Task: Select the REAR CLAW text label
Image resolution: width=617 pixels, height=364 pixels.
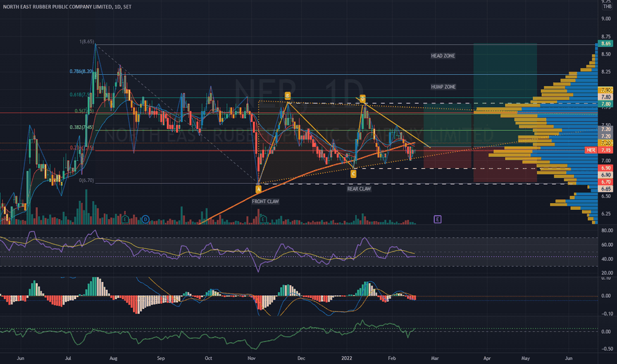Action: pyautogui.click(x=359, y=189)
